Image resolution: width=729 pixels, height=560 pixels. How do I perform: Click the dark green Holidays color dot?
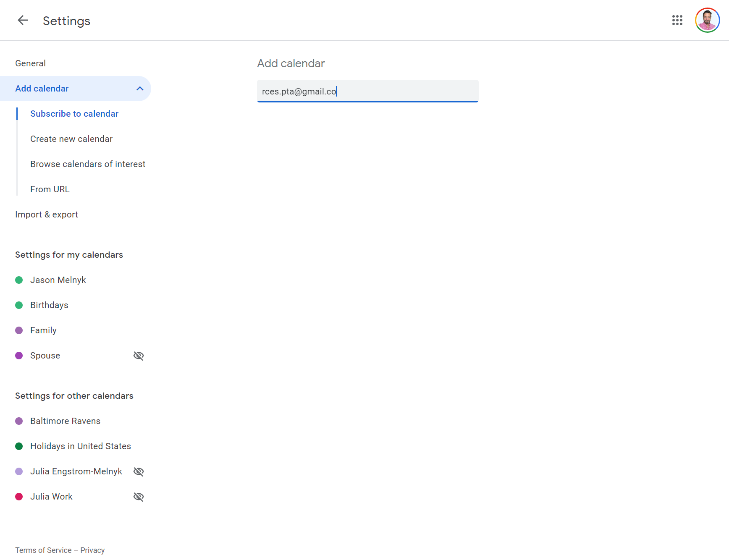pyautogui.click(x=19, y=446)
